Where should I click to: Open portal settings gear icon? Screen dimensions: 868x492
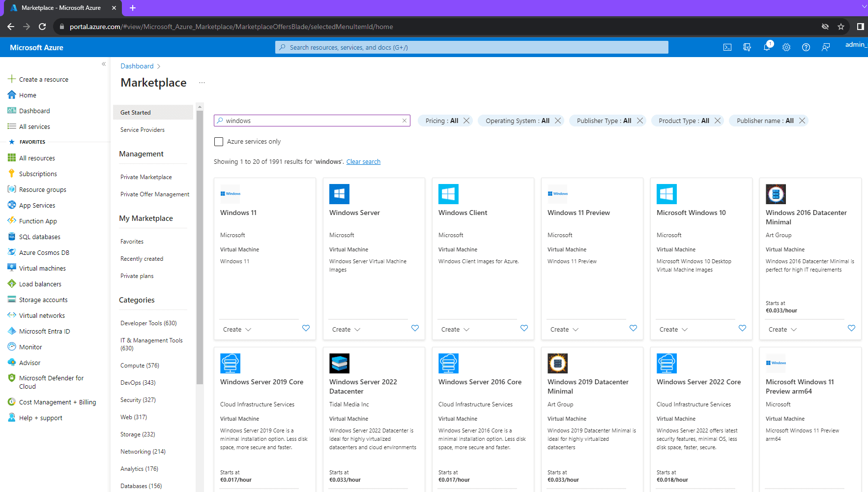pyautogui.click(x=786, y=47)
